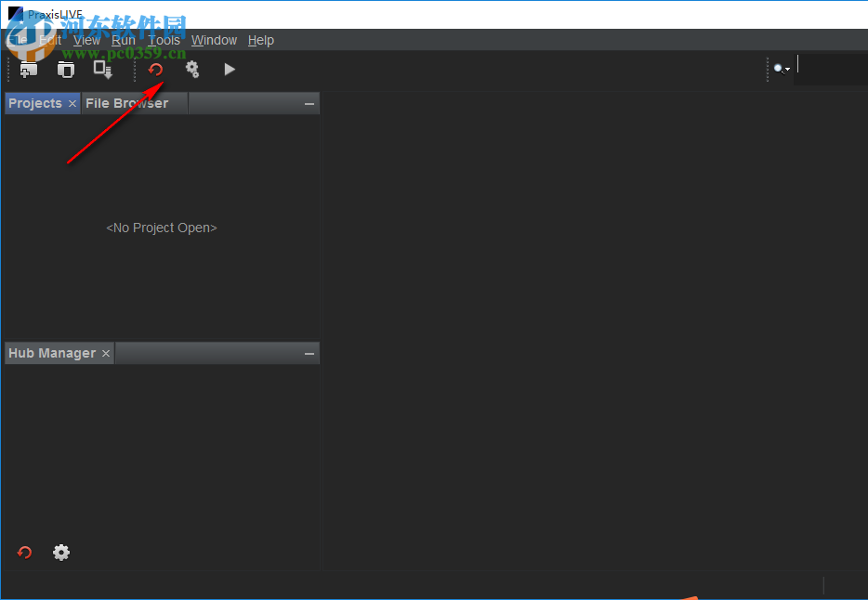Open the Help menu
The image size is (868, 600).
[260, 40]
